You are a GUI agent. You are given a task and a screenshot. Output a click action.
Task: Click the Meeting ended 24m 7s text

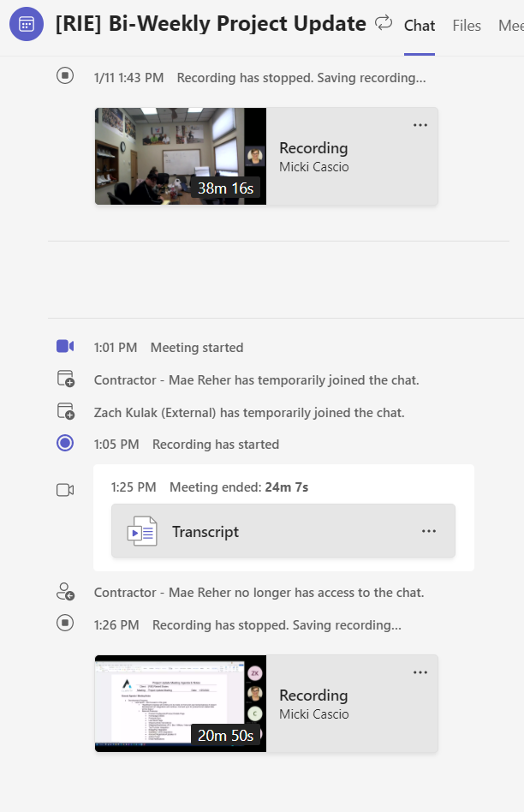tap(239, 487)
